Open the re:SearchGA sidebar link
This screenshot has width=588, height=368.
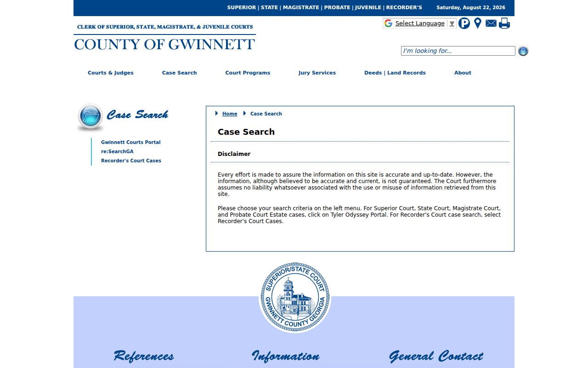tap(117, 152)
